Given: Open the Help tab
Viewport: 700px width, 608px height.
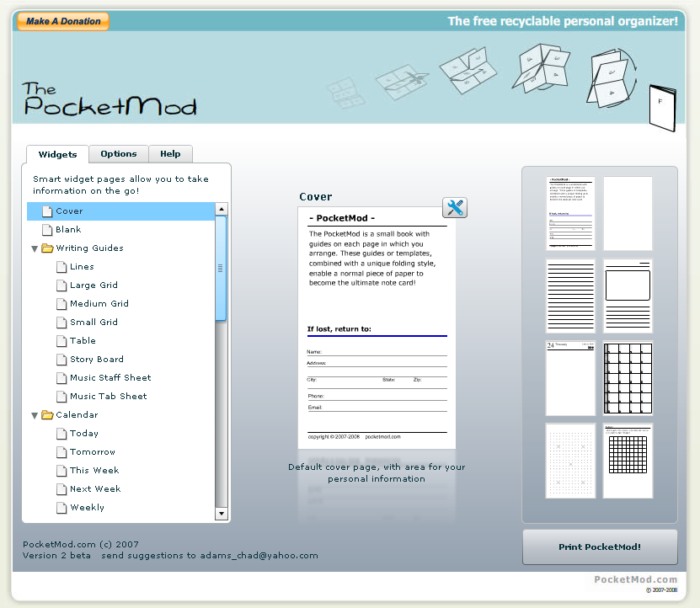Looking at the screenshot, I should (x=170, y=154).
